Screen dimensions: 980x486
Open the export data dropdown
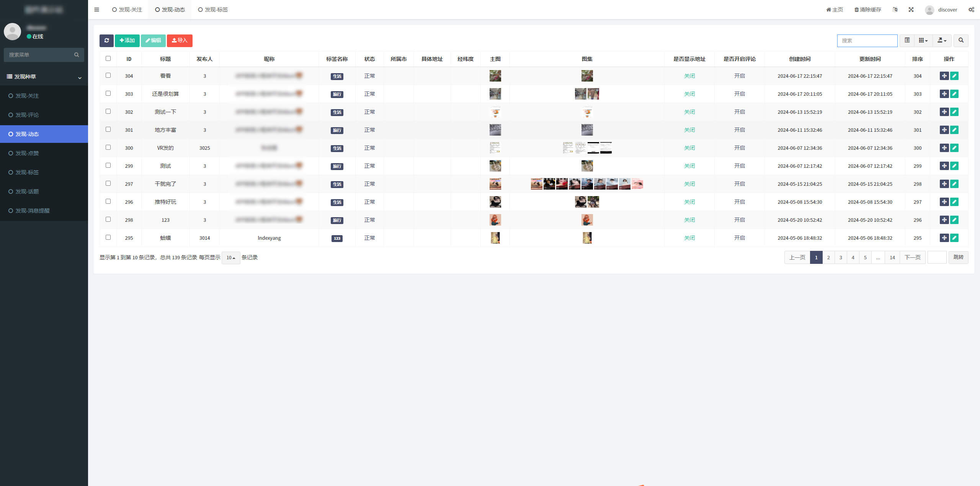click(942, 41)
